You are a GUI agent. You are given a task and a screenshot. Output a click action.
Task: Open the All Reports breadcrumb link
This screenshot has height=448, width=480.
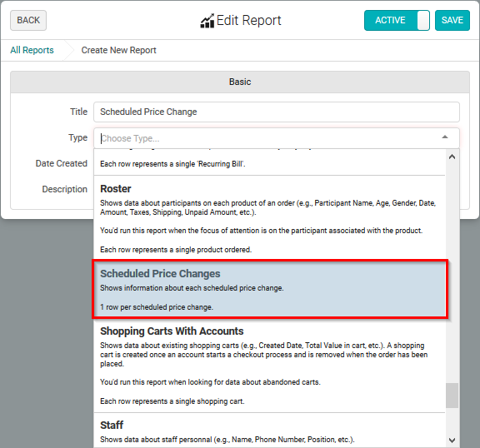[32, 50]
